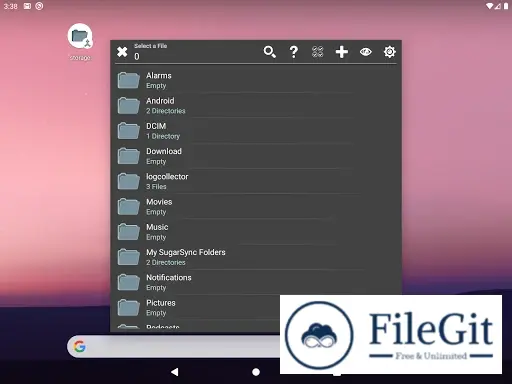
Task: Open the Movies folder
Action: pyautogui.click(x=256, y=206)
